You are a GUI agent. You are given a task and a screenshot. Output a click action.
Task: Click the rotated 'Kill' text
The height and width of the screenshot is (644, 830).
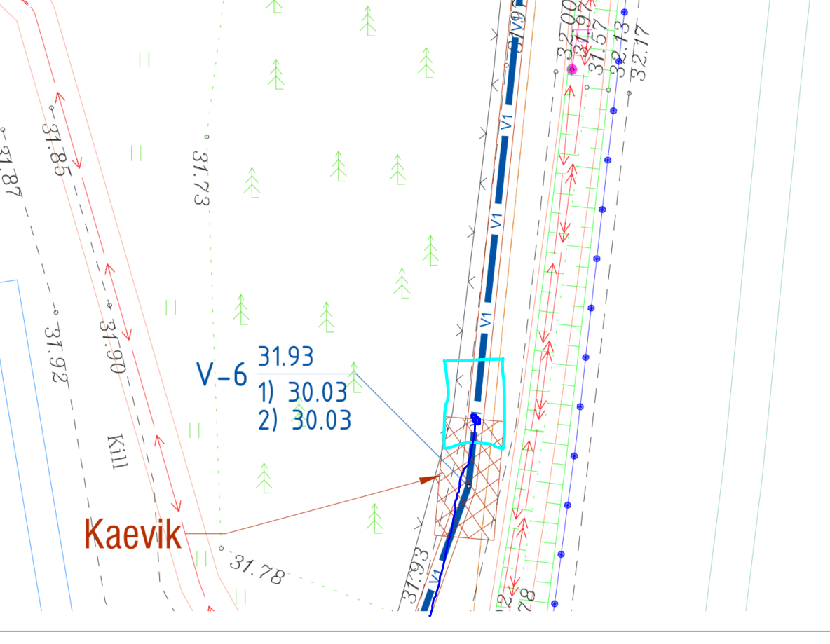(x=116, y=452)
